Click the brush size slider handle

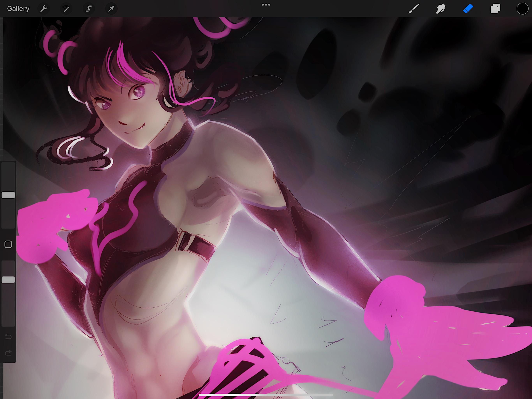(8, 195)
